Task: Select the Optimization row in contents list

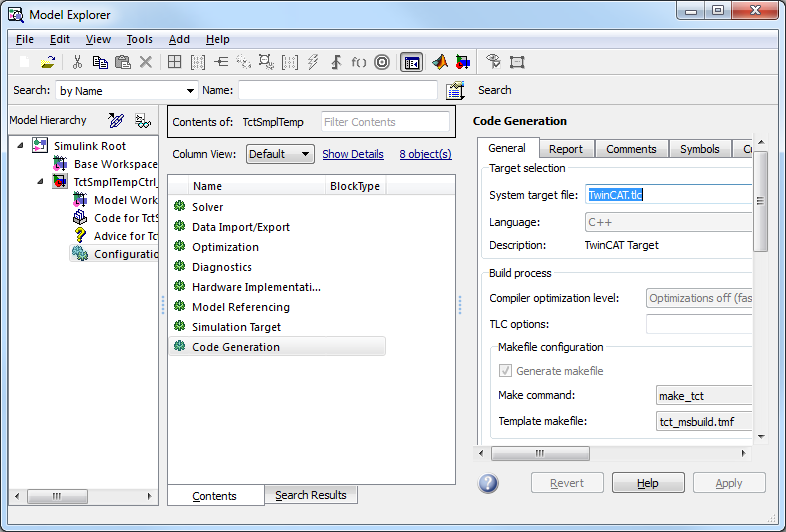Action: 277,247
